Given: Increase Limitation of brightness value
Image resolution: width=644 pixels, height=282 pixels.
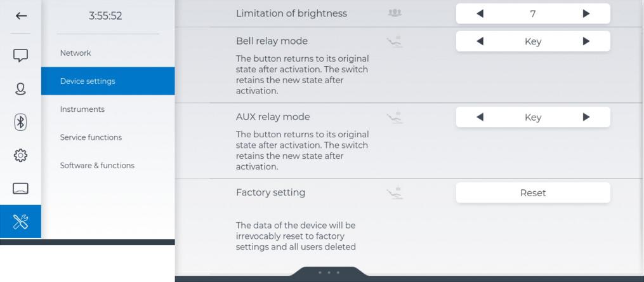Looking at the screenshot, I should coord(586,13).
